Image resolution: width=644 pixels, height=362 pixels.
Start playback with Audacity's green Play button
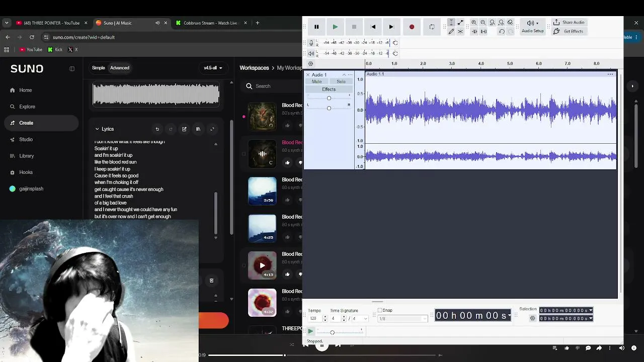coord(335,27)
